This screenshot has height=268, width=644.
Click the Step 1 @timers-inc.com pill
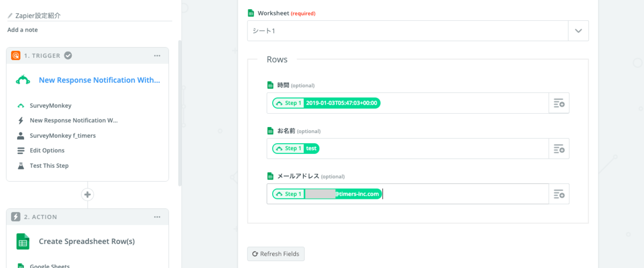pyautogui.click(x=327, y=194)
